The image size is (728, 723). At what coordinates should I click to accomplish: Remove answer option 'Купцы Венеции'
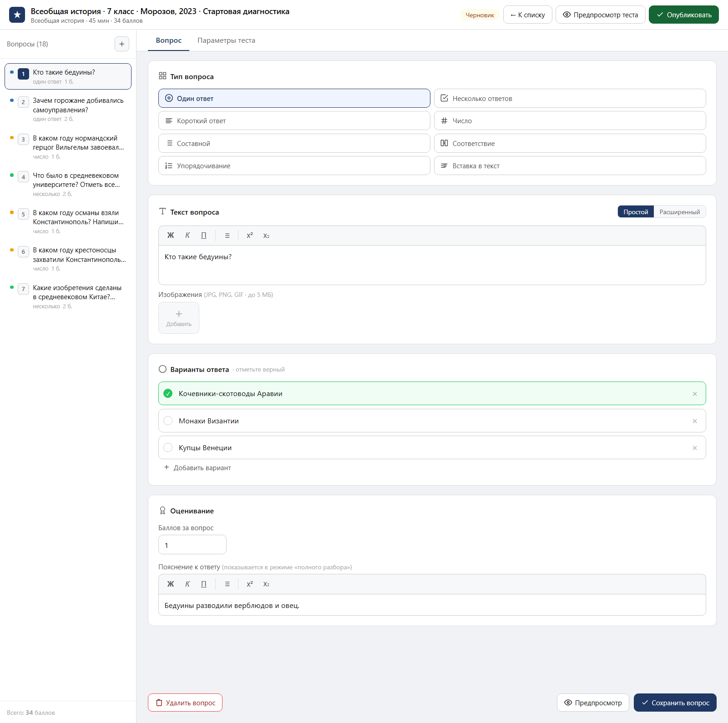[x=695, y=448]
